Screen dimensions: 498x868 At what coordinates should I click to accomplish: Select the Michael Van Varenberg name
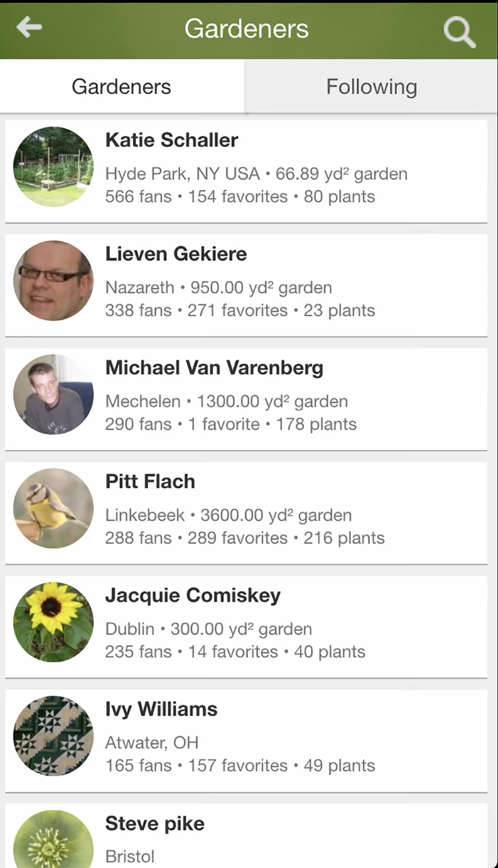[x=214, y=368]
